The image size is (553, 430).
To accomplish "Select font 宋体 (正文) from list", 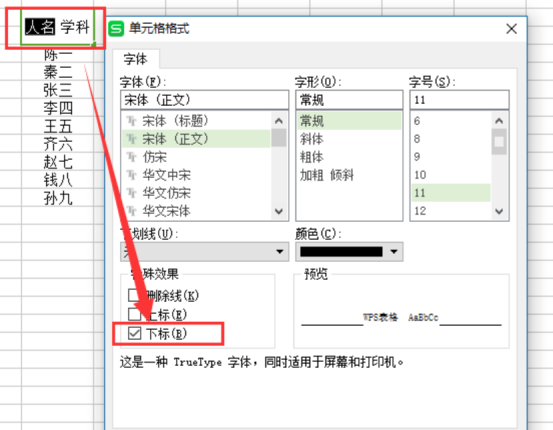I will [x=196, y=139].
